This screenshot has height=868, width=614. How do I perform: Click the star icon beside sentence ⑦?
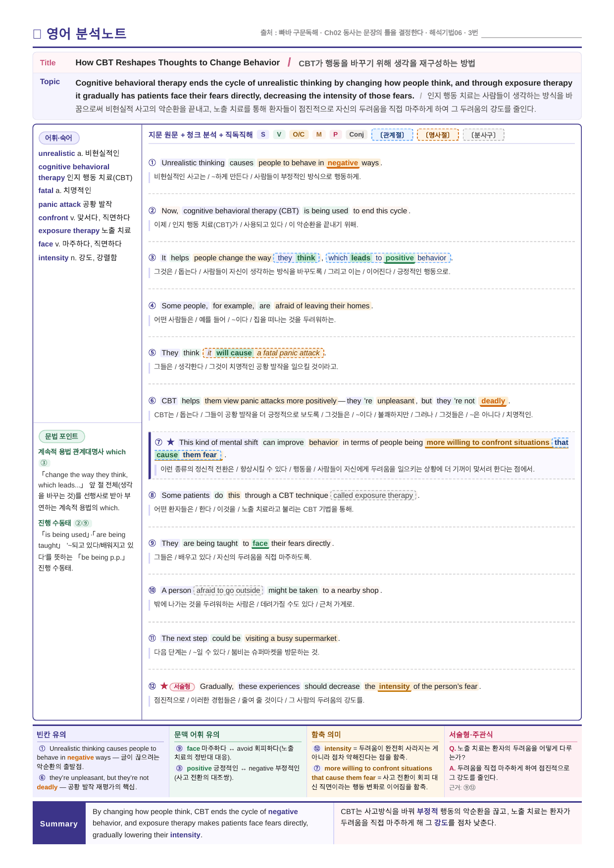pyautogui.click(x=171, y=442)
